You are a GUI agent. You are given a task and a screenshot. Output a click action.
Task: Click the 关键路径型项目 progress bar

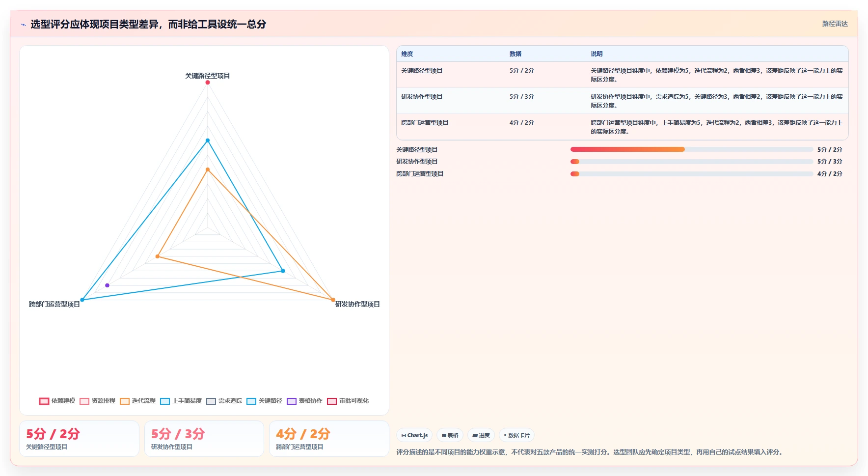692,149
